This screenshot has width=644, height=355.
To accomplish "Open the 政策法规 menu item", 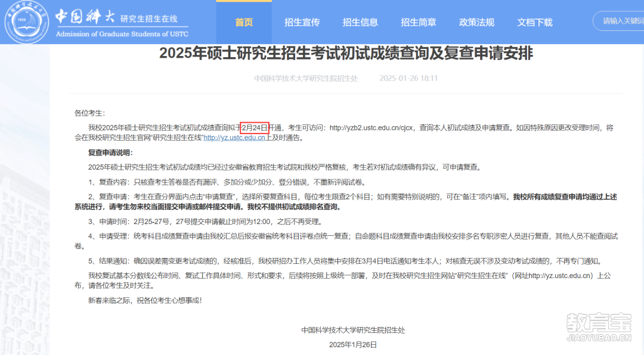I will pos(476,22).
